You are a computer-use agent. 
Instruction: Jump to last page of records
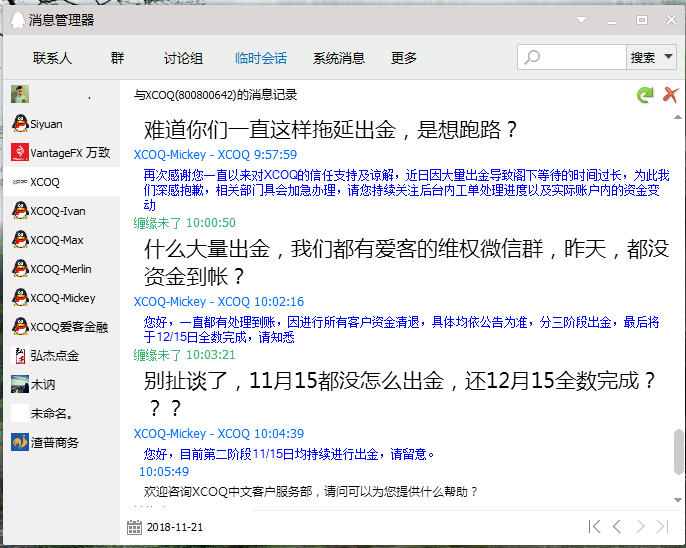tap(662, 526)
